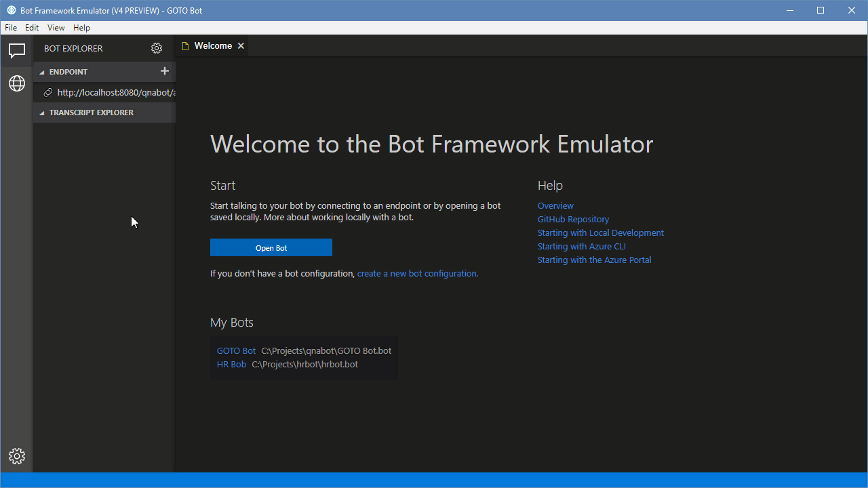The height and width of the screenshot is (488, 868).
Task: Click the app logo in title bar
Action: [11, 10]
